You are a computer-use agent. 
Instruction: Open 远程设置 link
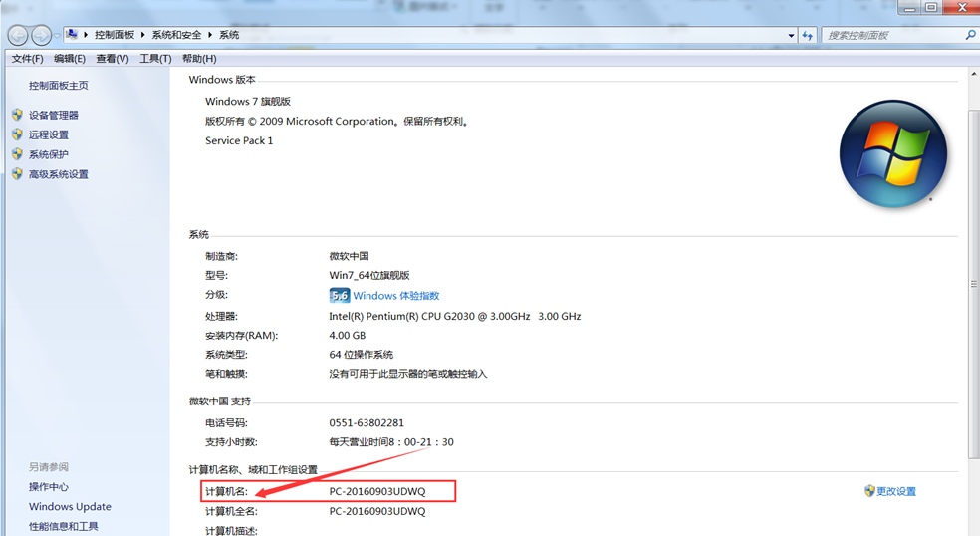pyautogui.click(x=48, y=134)
